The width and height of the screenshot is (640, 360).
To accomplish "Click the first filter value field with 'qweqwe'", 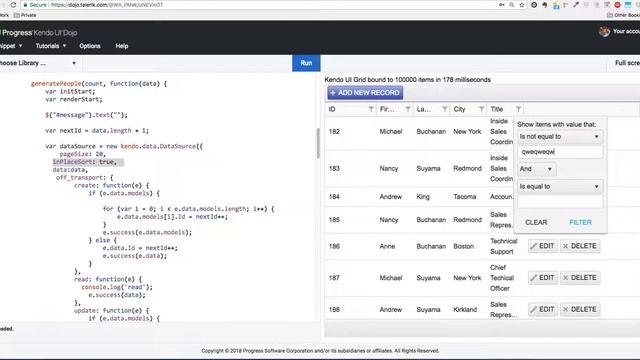I will point(560,152).
